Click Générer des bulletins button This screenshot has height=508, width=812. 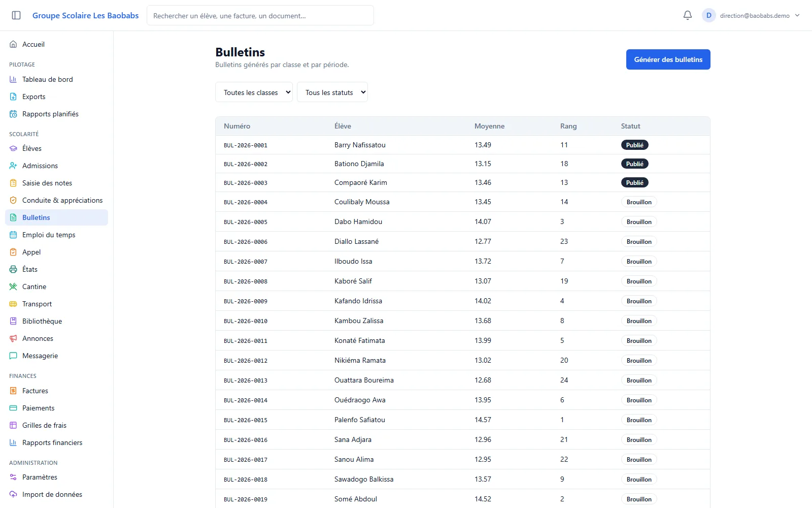tap(668, 59)
